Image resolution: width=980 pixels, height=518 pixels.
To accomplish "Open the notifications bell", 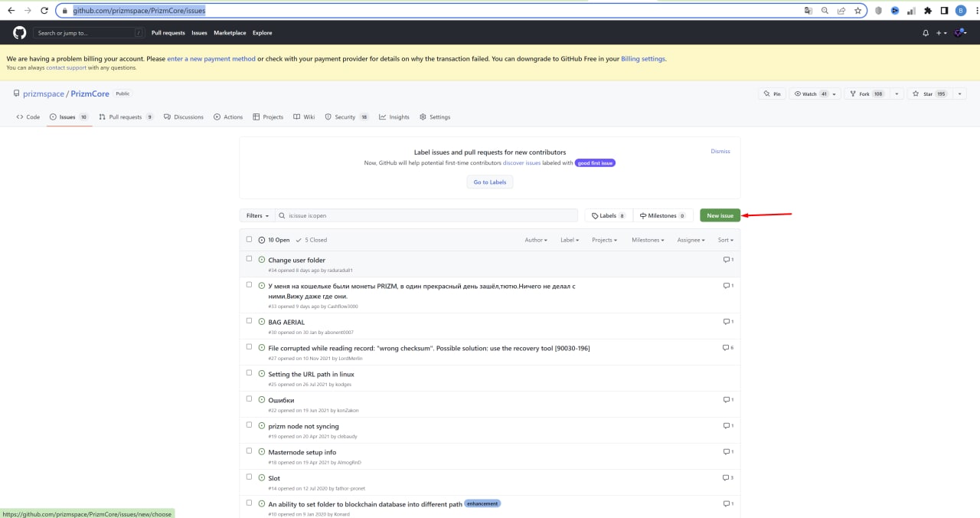I will tap(926, 33).
